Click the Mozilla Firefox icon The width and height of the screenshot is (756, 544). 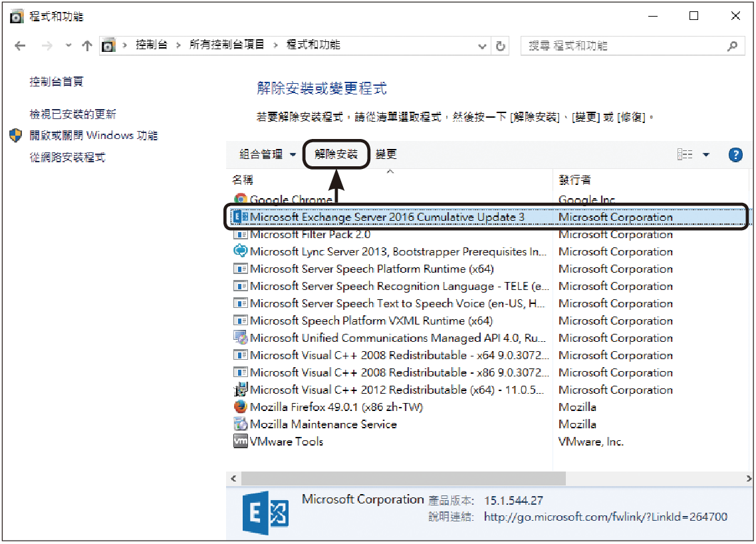[240, 407]
